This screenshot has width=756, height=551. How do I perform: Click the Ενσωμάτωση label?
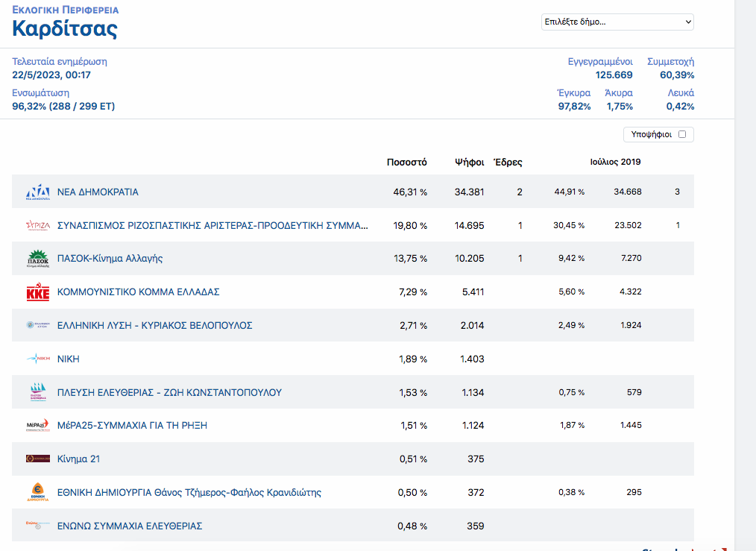pos(40,93)
